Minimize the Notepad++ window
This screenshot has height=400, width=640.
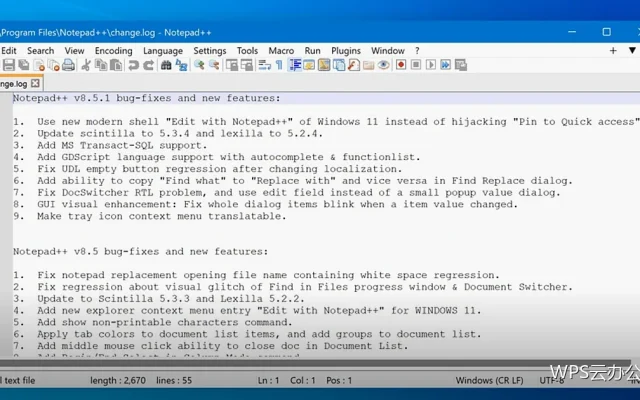click(x=572, y=32)
